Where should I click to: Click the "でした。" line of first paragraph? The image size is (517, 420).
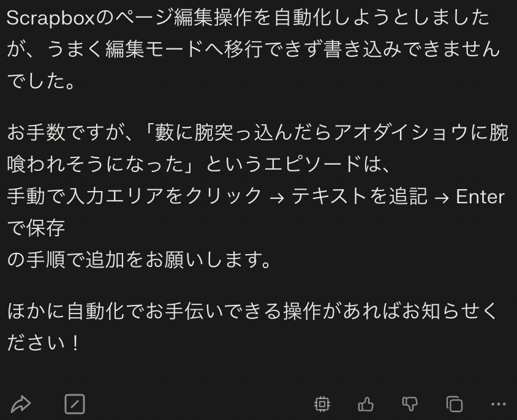click(x=41, y=81)
